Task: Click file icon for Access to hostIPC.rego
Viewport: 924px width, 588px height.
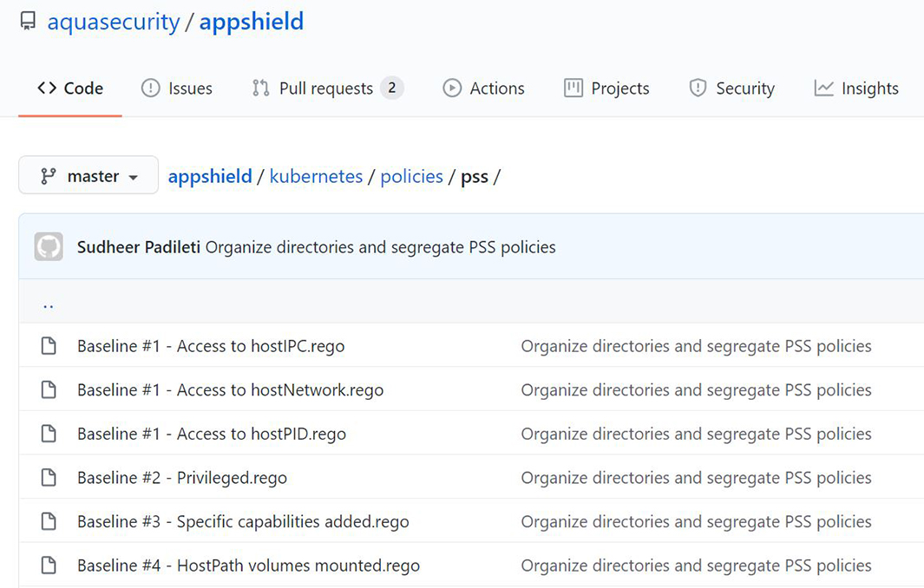Action: pyautogui.click(x=49, y=346)
